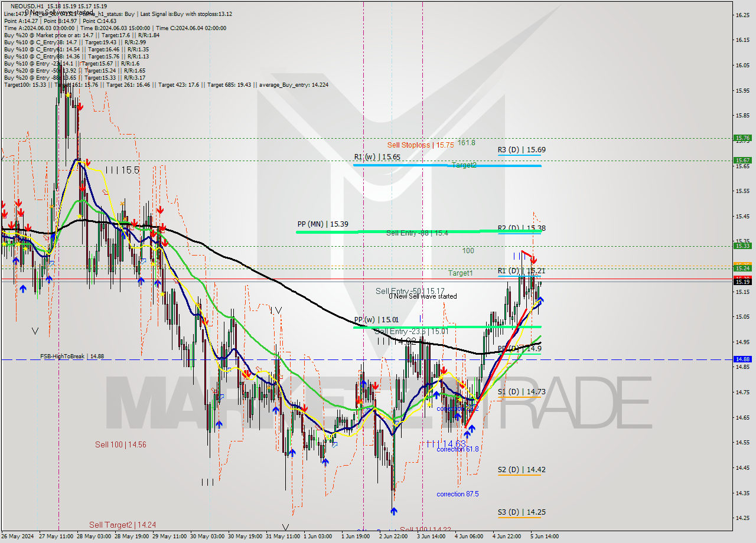The image size is (756, 543).
Task: Select the green 15.24 price tag on axis
Action: [742, 268]
